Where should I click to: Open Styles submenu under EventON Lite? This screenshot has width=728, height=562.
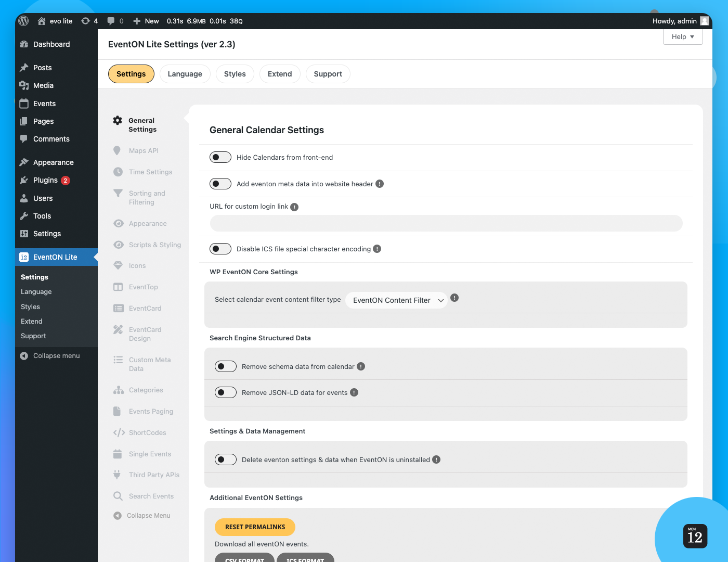(x=31, y=307)
